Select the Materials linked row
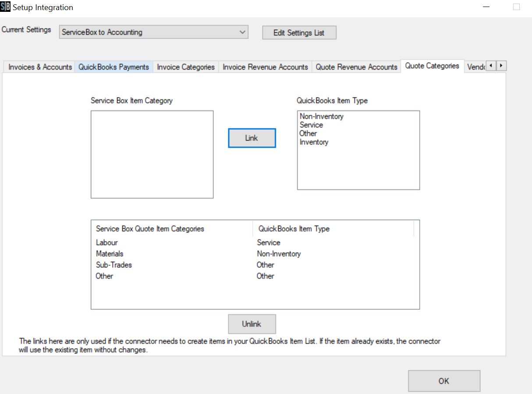 255,254
